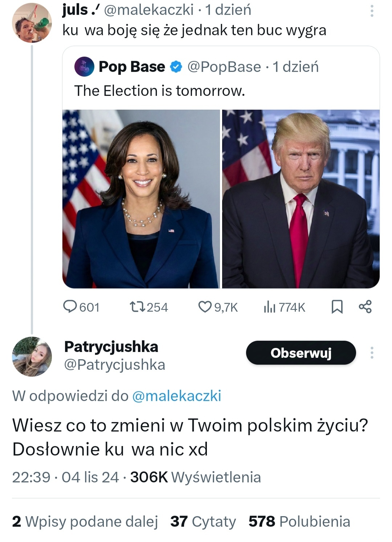
Task: View the 578 Polubienia likes list
Action: [299, 522]
